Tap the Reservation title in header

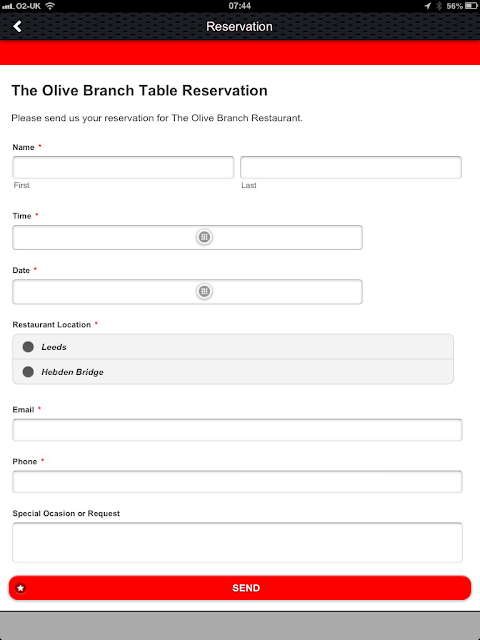coord(239,27)
